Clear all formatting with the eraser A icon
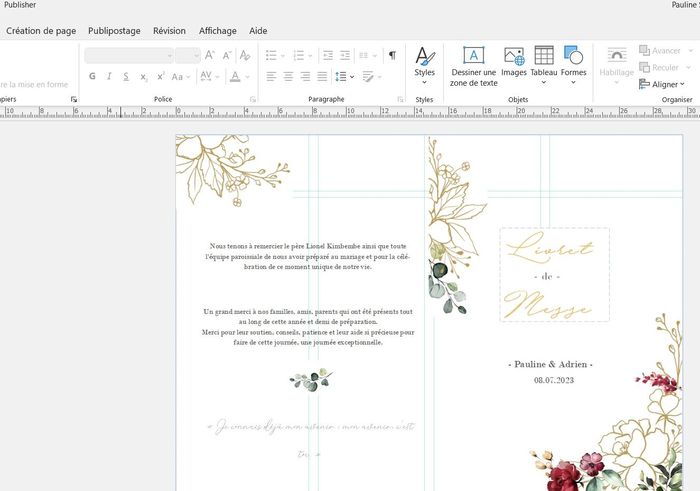 click(x=245, y=55)
